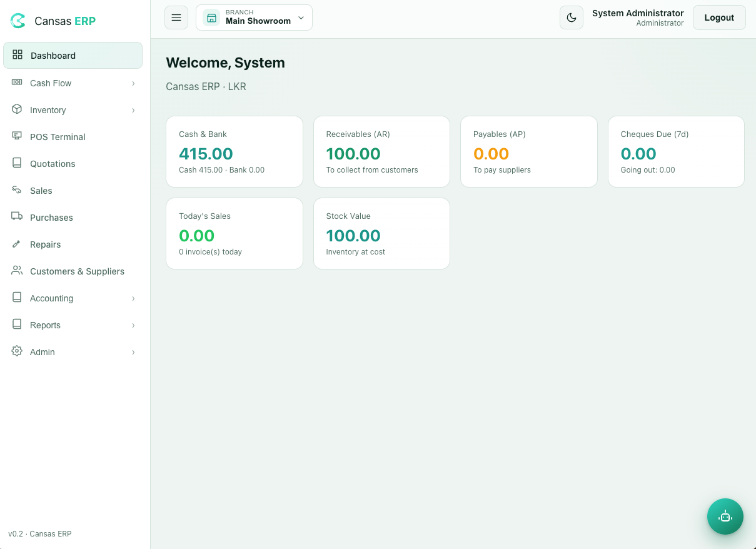Expand the Reports submenu chevron

click(x=133, y=325)
